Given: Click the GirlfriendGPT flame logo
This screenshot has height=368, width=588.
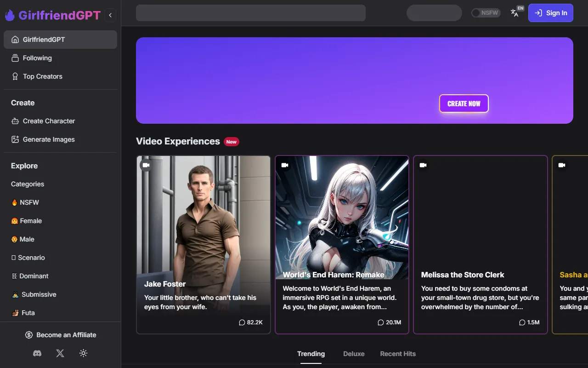Looking at the screenshot, I should click(x=10, y=16).
